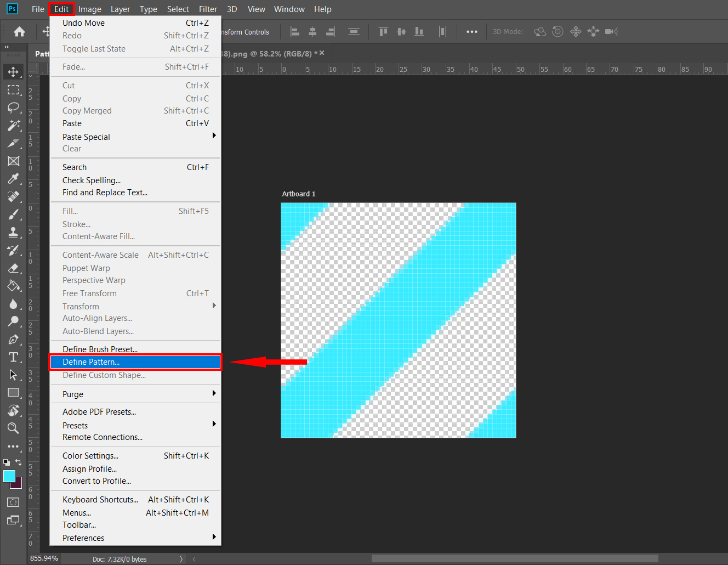The width and height of the screenshot is (728, 565).
Task: Select the Eyedropper tool
Action: coord(13,179)
